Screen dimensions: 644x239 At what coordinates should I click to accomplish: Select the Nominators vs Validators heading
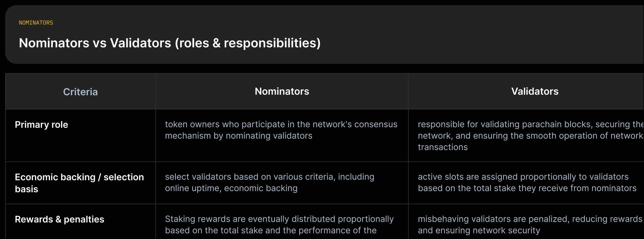point(170,43)
